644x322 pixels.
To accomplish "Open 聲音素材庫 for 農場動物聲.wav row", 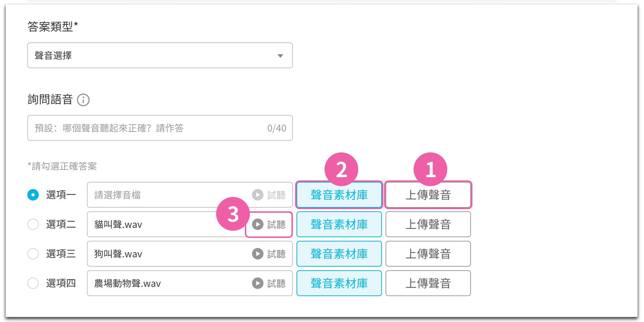I will tap(339, 283).
